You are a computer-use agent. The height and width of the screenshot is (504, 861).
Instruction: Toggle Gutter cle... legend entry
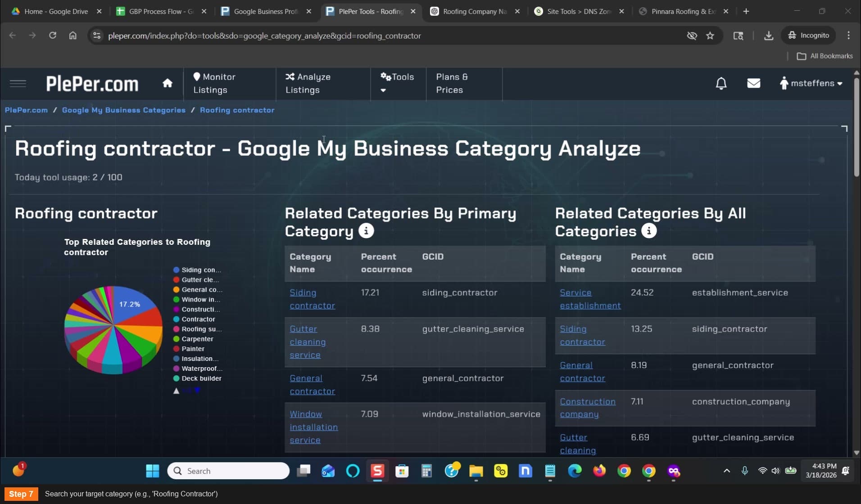[196, 280]
